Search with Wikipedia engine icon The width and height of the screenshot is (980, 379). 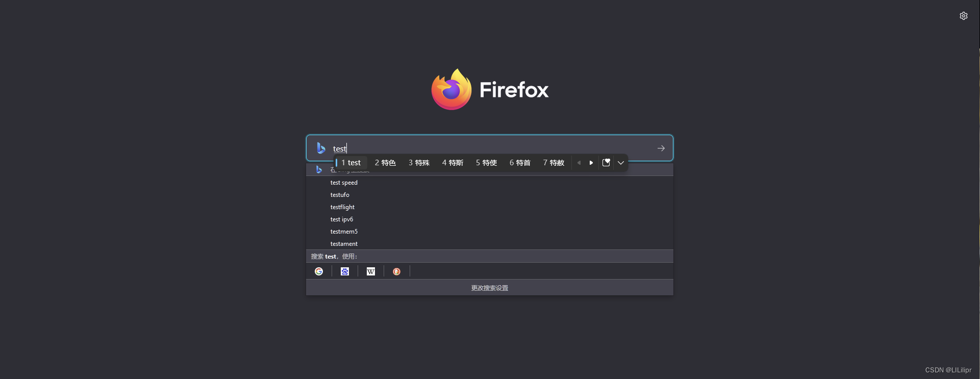371,271
